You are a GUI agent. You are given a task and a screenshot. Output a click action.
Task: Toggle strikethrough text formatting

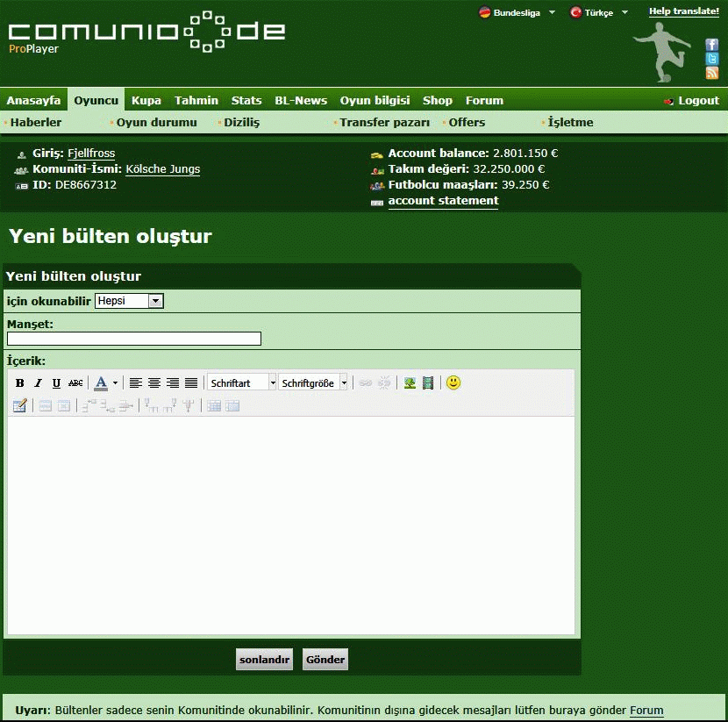coord(75,383)
